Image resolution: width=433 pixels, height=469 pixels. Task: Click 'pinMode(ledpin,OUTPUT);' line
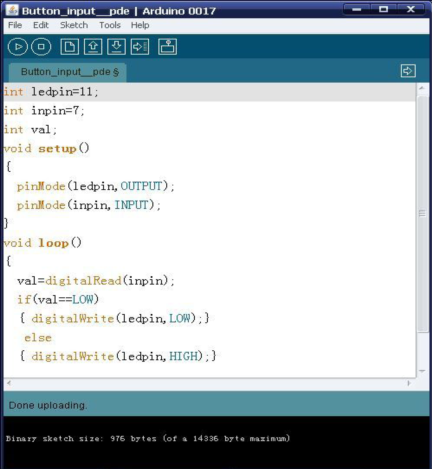(x=96, y=186)
